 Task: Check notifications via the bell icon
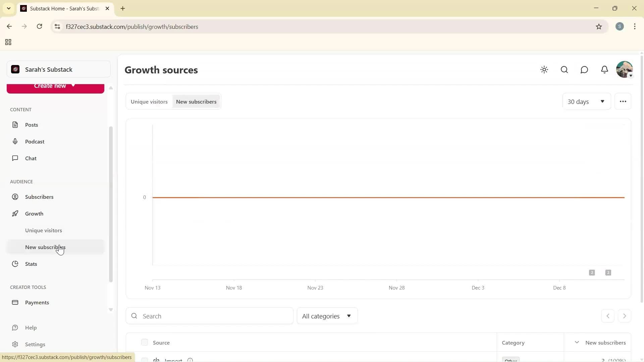tap(604, 69)
